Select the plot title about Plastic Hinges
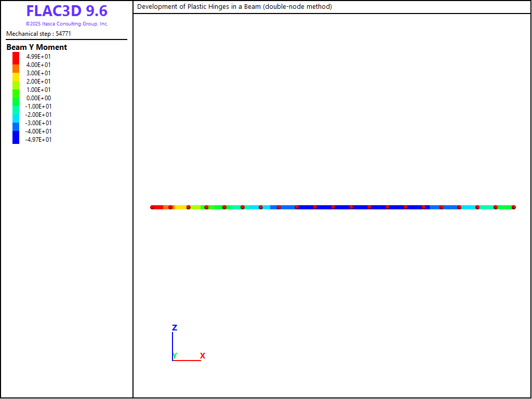The image size is (532, 399). [234, 7]
